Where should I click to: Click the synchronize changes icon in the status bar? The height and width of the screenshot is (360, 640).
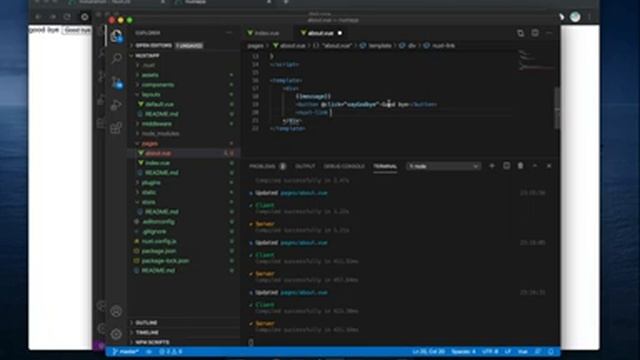coord(149,351)
